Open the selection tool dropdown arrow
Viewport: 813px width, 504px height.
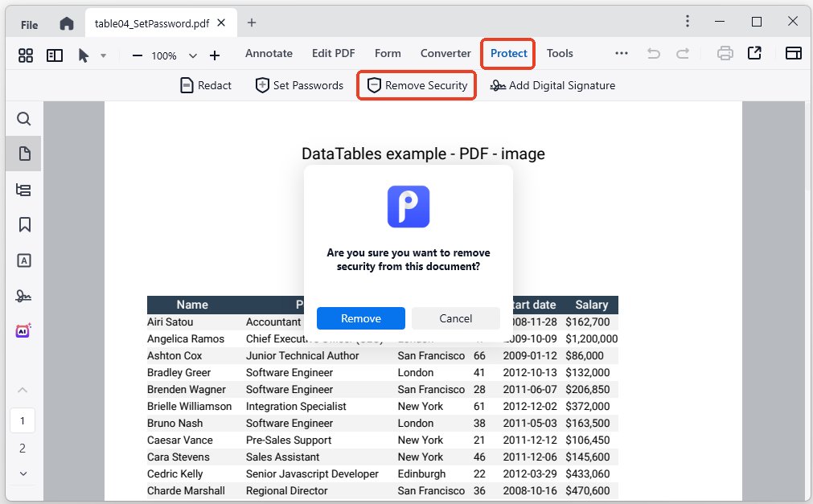coord(105,57)
